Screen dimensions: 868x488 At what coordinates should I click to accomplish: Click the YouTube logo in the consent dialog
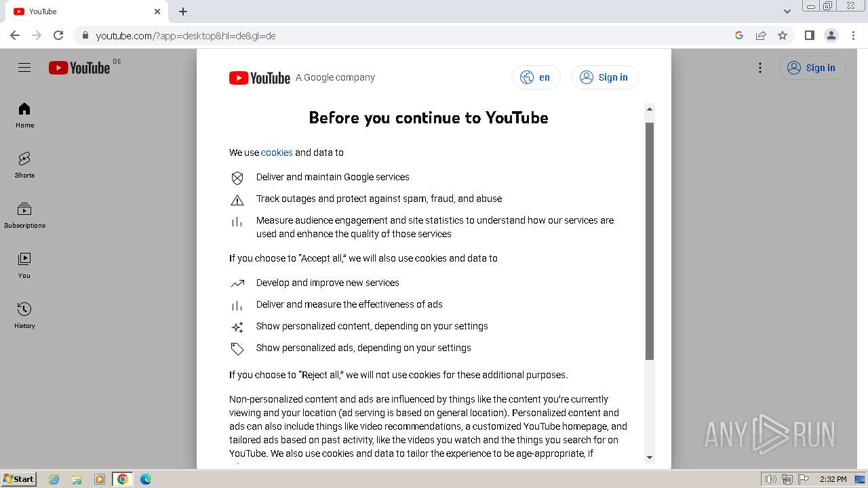[x=260, y=78]
